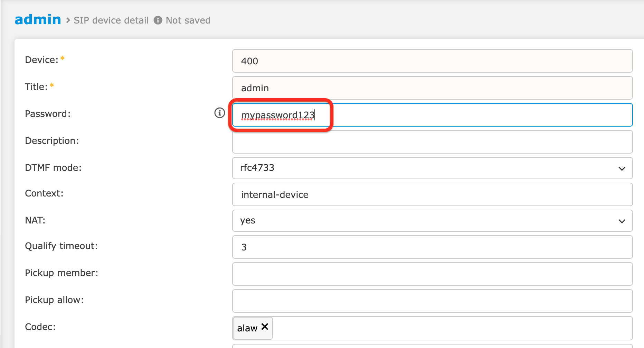
Task: Click the empty Pickup member field
Action: click(x=432, y=274)
